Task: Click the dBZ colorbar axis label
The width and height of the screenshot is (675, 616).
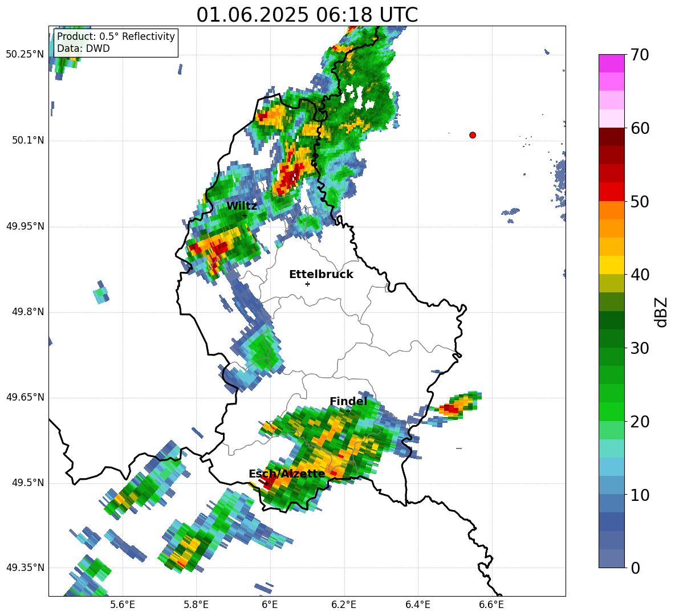Action: tap(660, 312)
